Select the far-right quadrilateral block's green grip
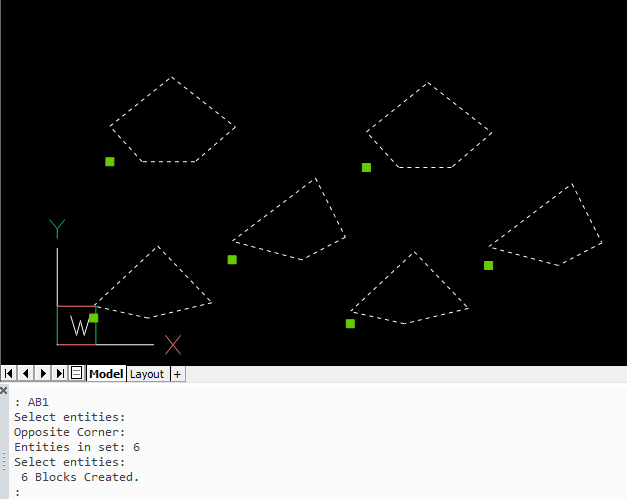 click(488, 265)
